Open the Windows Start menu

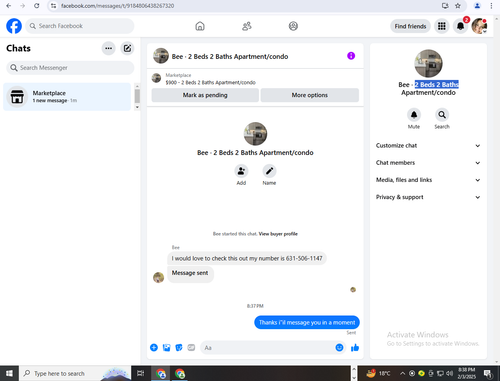click(9, 373)
